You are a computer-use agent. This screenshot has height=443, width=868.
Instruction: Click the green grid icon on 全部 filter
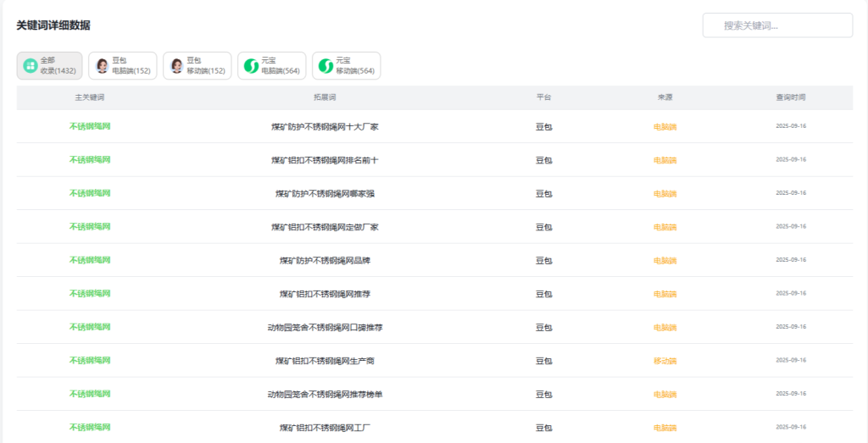pos(30,65)
